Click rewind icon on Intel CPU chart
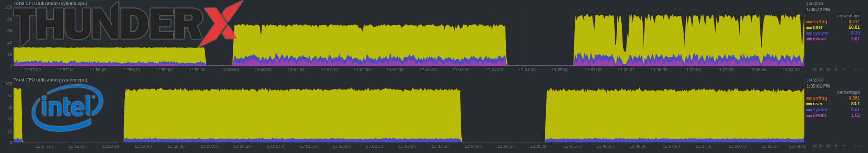Screen dimensions: 868x153 [814, 146]
